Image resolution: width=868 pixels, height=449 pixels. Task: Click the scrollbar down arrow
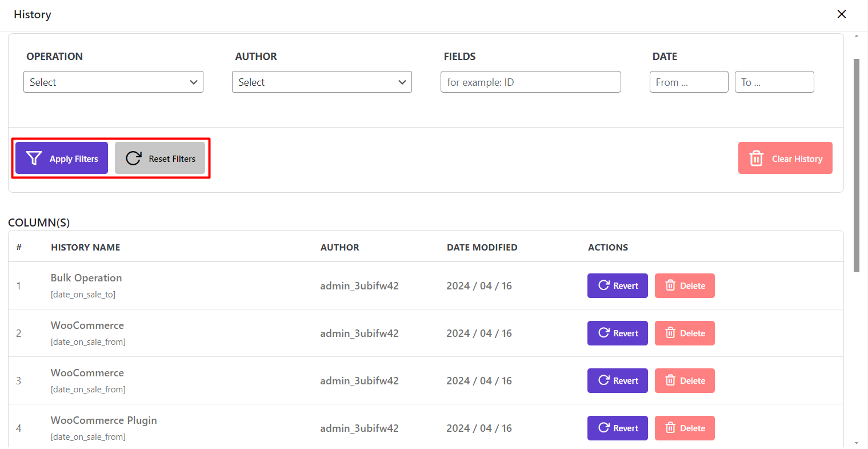856,443
